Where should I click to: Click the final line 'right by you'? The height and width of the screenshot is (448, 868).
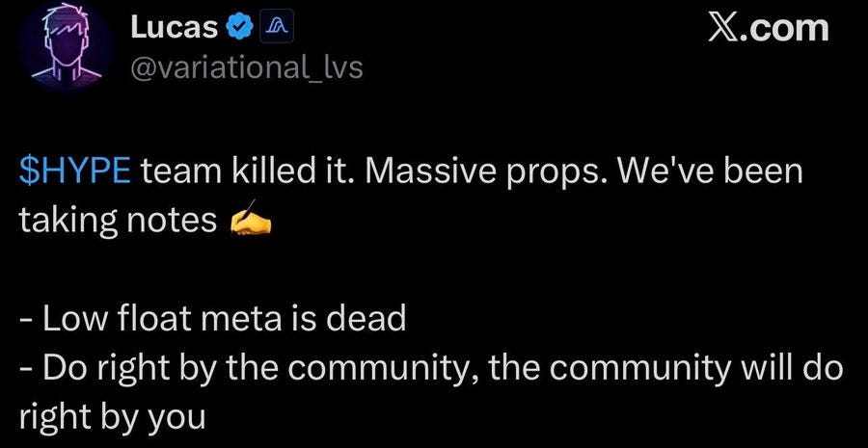point(113,417)
